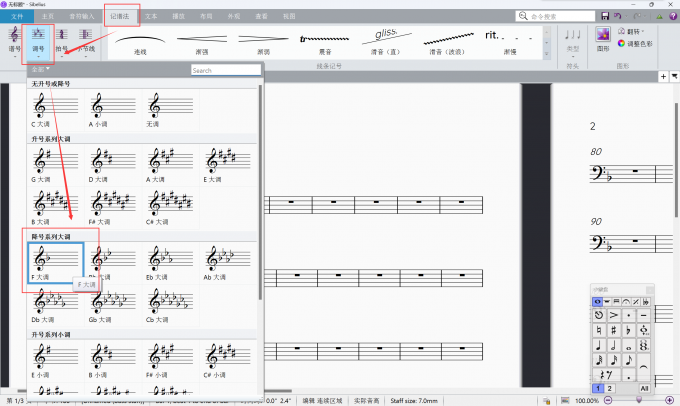Select the quarter note on keypad

point(599,345)
